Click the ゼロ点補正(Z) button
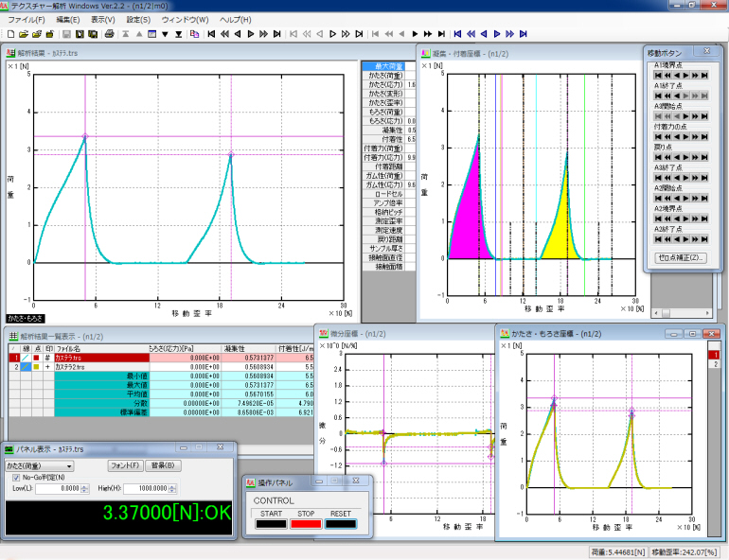 pyautogui.click(x=682, y=257)
